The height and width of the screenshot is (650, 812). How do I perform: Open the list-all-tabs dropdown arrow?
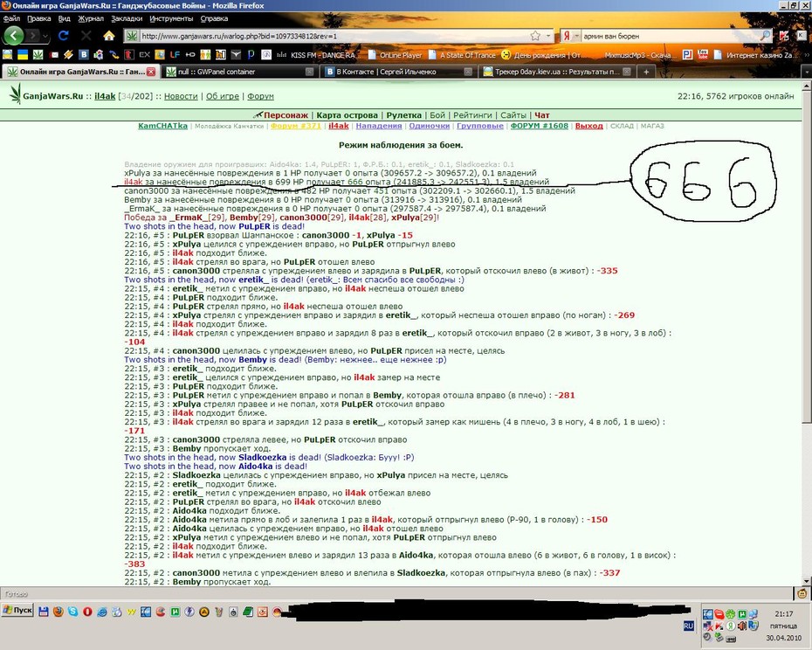[x=807, y=72]
